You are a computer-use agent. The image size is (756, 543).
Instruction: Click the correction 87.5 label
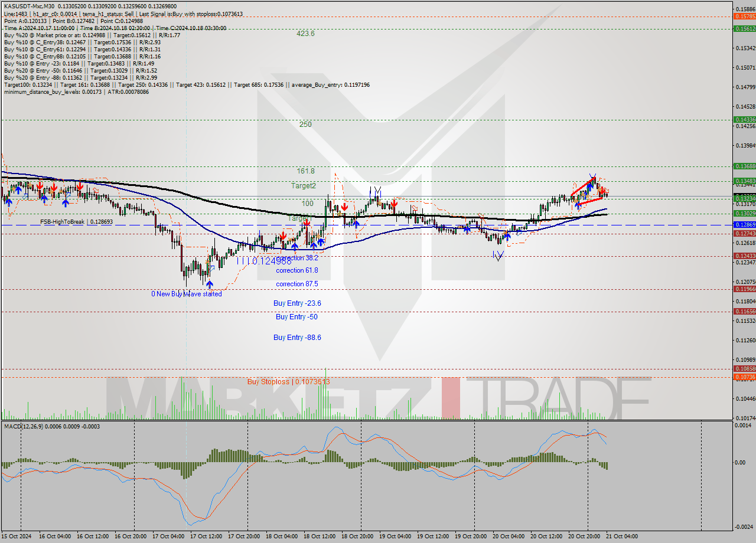(297, 284)
